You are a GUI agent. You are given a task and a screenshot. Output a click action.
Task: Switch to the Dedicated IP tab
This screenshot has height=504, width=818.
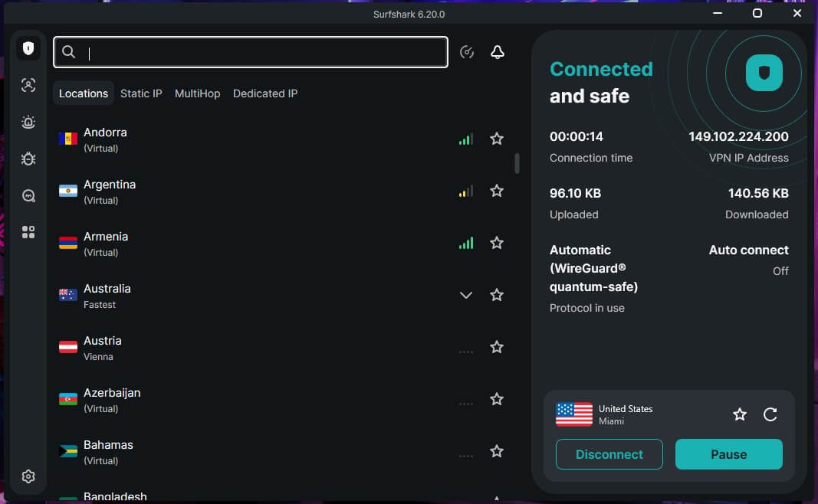point(265,93)
